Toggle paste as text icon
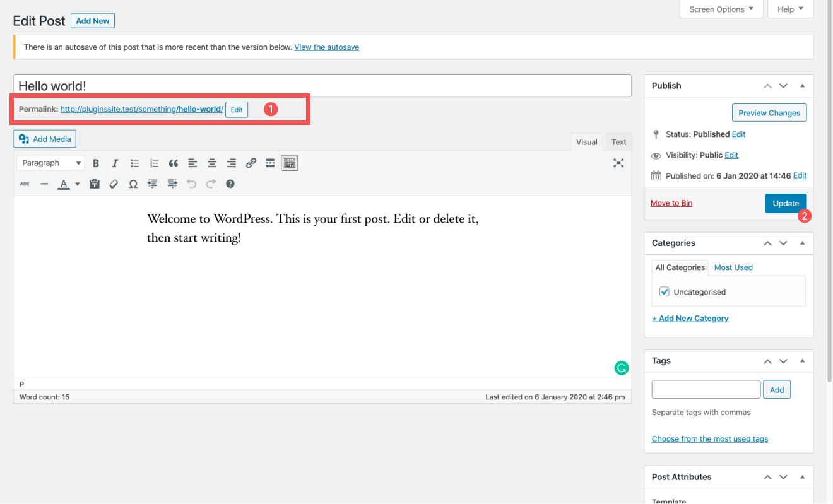This screenshot has height=504, width=833. pyautogui.click(x=95, y=184)
